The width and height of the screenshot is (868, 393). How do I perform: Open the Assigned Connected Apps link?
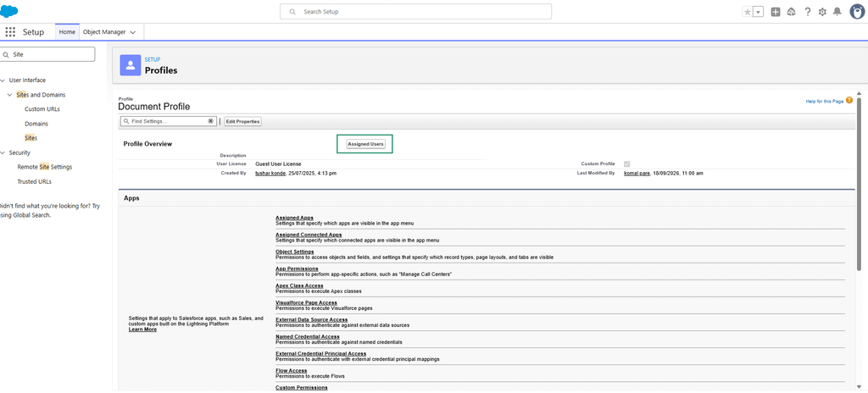(x=309, y=235)
